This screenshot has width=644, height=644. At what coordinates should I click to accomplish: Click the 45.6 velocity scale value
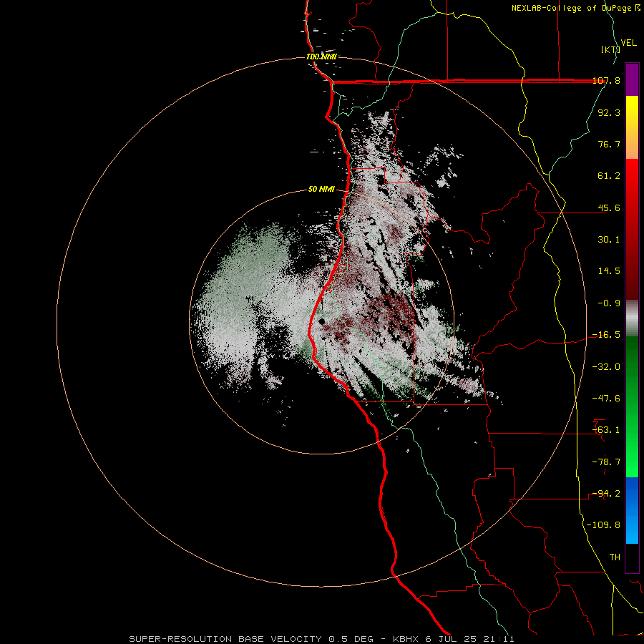[609, 208]
